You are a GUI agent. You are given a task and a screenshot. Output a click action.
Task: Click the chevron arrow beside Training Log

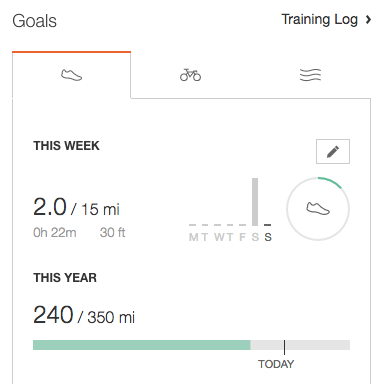coord(368,20)
